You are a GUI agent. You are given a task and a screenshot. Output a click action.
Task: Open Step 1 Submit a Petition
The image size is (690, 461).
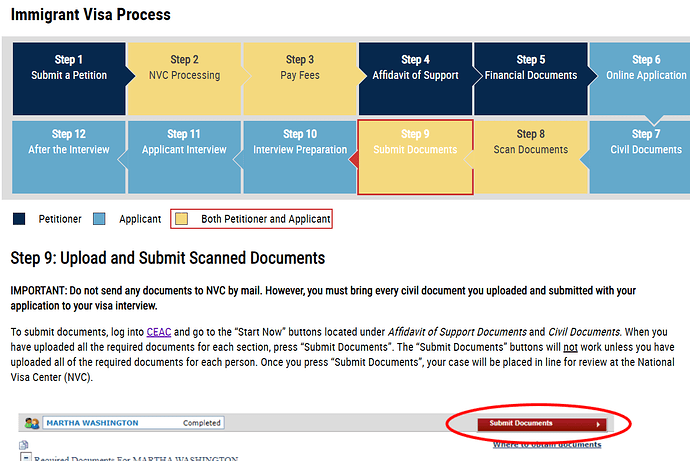[69, 79]
